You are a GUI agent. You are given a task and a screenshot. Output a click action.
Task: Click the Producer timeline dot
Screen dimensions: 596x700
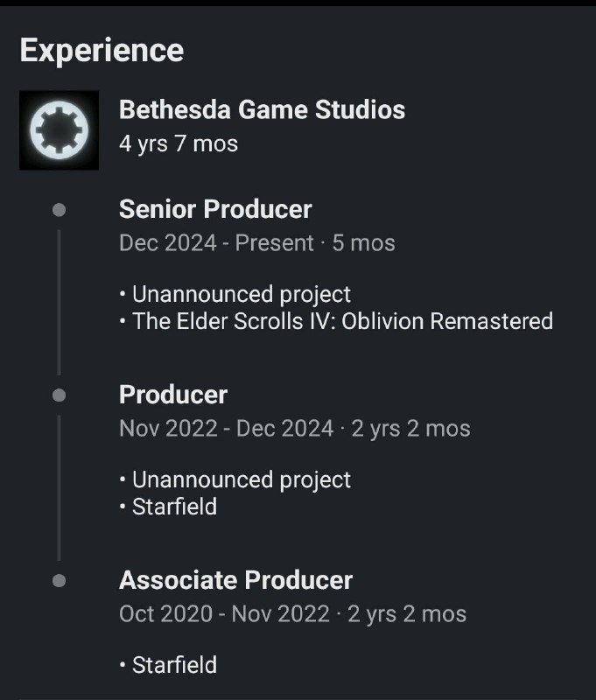(59, 395)
